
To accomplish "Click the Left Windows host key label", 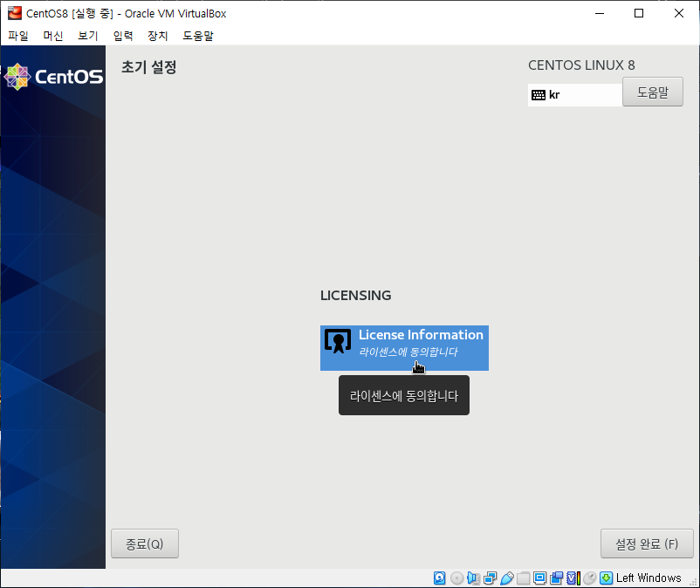I will point(649,578).
